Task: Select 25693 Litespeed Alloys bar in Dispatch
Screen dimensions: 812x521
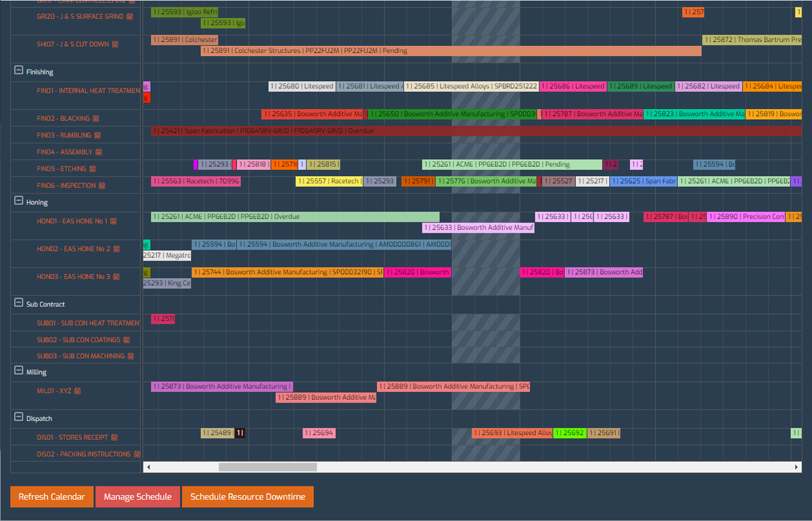Action: [512, 433]
